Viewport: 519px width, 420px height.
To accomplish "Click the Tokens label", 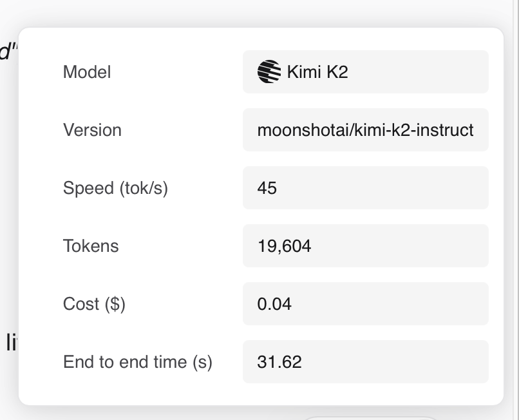I will click(x=91, y=246).
